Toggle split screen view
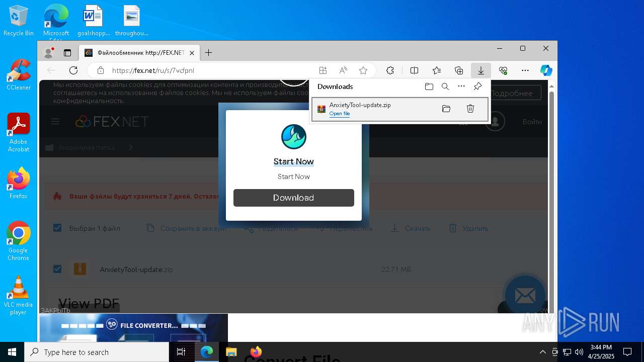 (414, 70)
